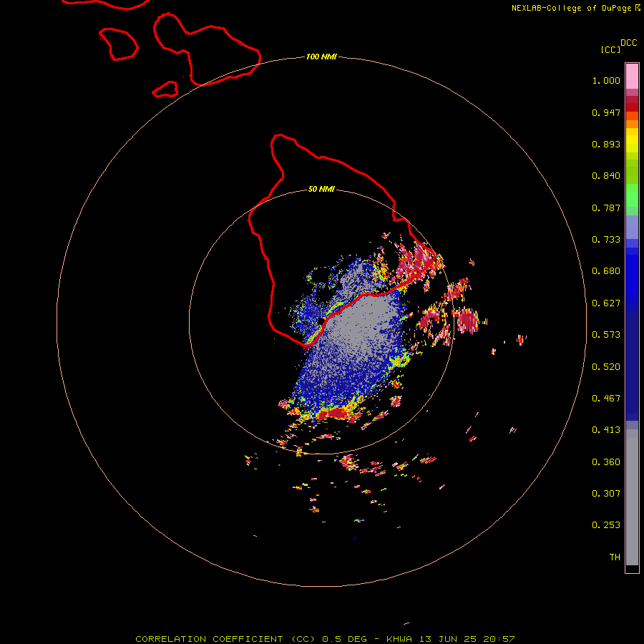
Task: Click the 0.733 legend value
Action: click(x=606, y=240)
